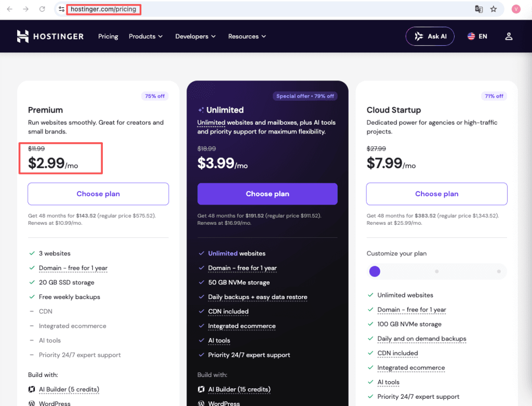The height and width of the screenshot is (406, 532).
Task: Click the Hostinger logo icon
Action: (x=23, y=36)
